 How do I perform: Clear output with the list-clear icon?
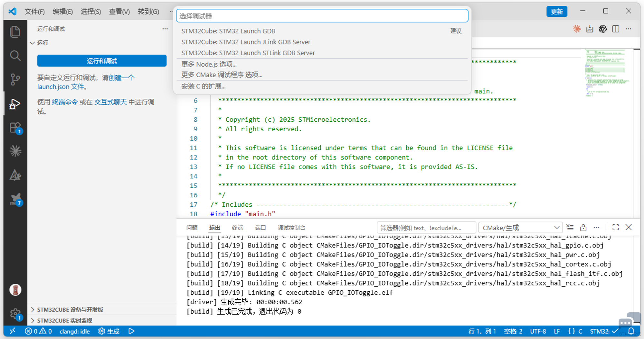point(570,228)
